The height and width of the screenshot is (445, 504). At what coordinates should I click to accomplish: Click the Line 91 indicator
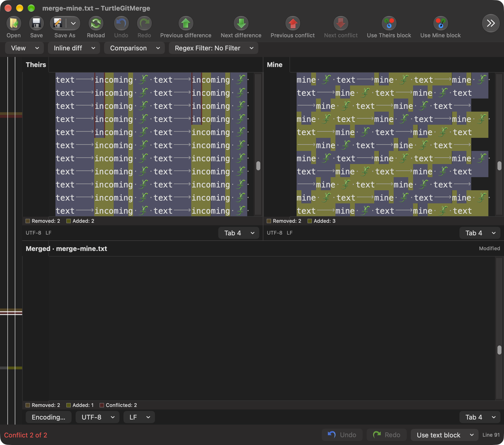(x=491, y=435)
